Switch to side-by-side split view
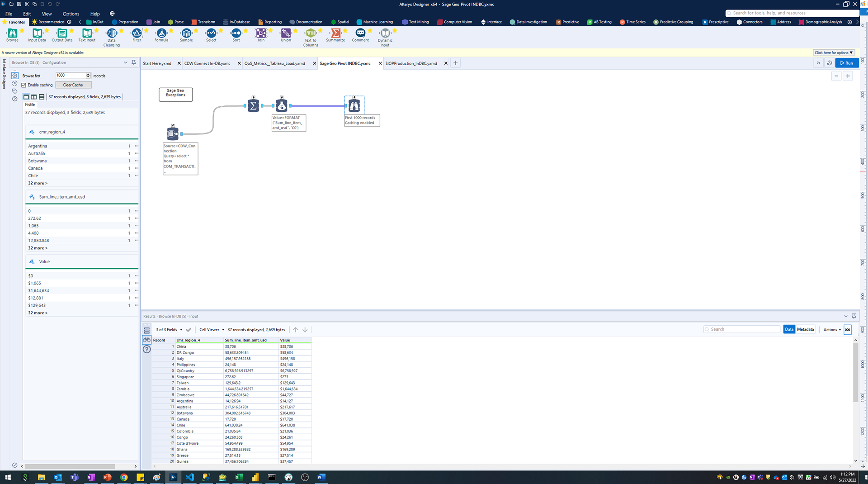The height and width of the screenshot is (484, 868). [x=34, y=97]
